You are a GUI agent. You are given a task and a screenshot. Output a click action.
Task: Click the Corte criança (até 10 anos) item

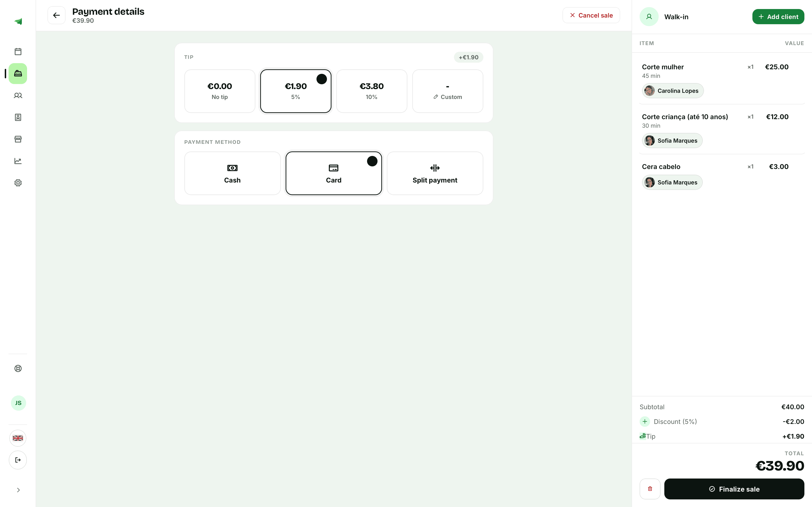(685, 117)
